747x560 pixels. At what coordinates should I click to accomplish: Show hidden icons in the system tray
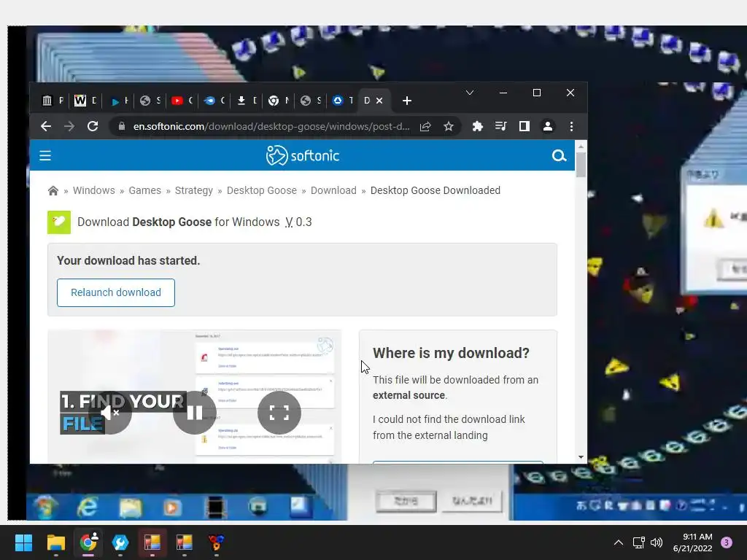(619, 542)
